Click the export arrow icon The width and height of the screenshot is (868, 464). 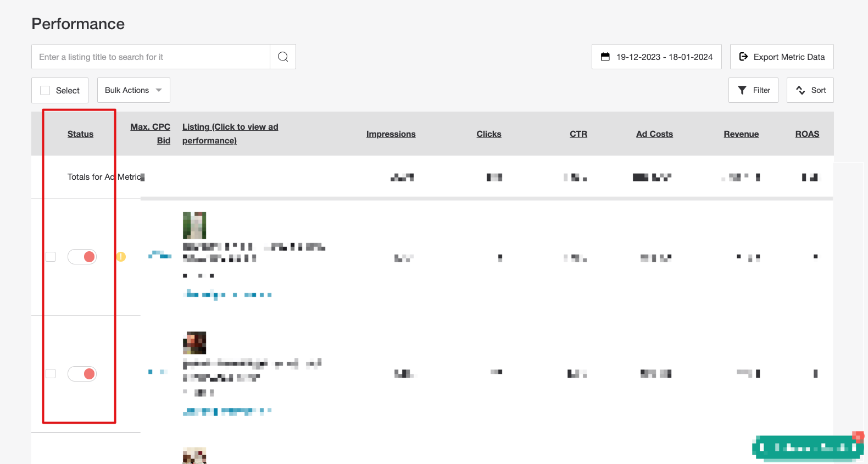743,57
